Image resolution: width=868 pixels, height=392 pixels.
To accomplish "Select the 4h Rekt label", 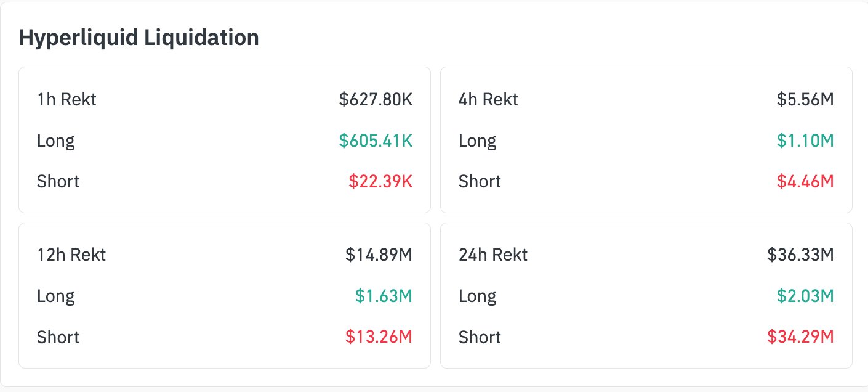I will (x=488, y=99).
